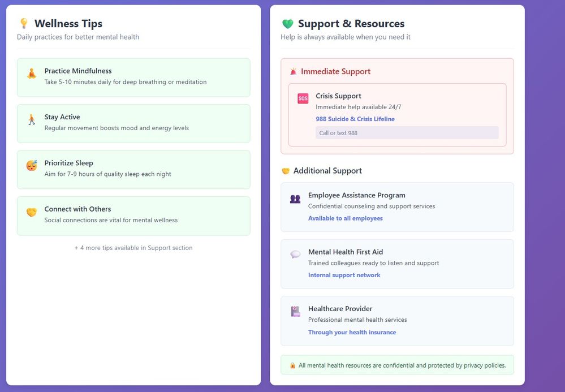Viewport: 565px width, 392px height.
Task: Click the siren icon next to Immediate Support
Action: click(294, 71)
